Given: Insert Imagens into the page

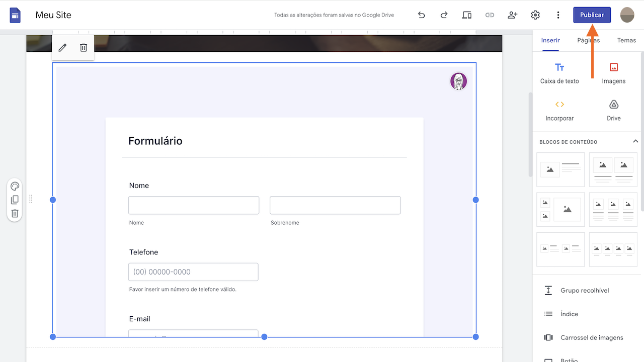Looking at the screenshot, I should click(614, 73).
